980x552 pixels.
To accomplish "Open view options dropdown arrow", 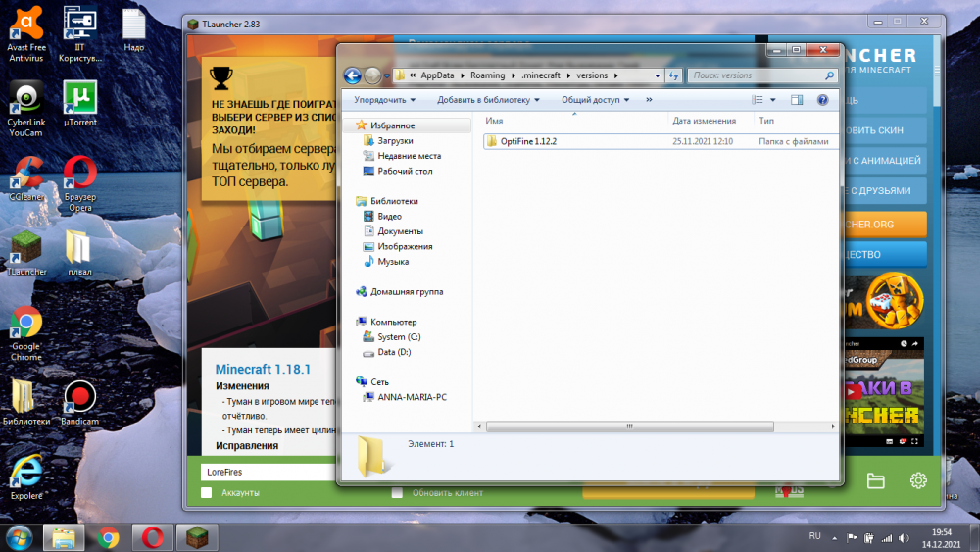I will pyautogui.click(x=773, y=100).
